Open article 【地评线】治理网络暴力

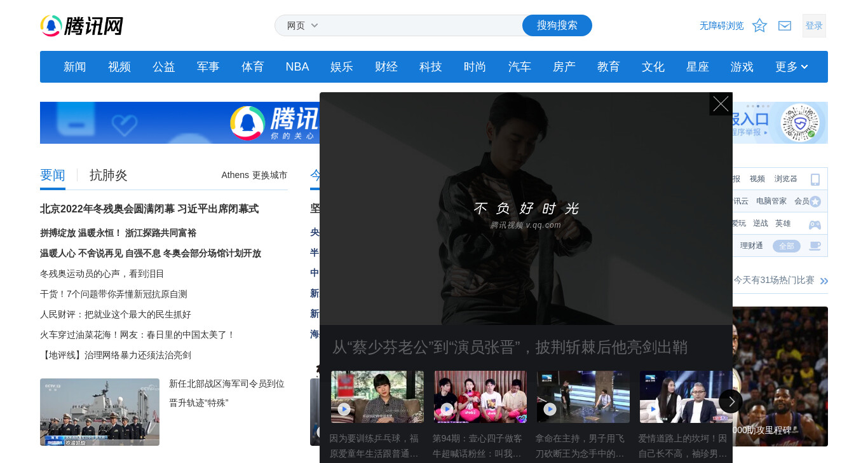pos(116,355)
